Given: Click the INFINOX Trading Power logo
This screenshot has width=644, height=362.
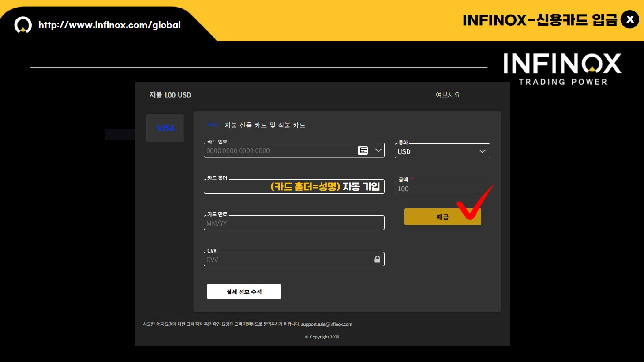Looking at the screenshot, I should point(562,69).
